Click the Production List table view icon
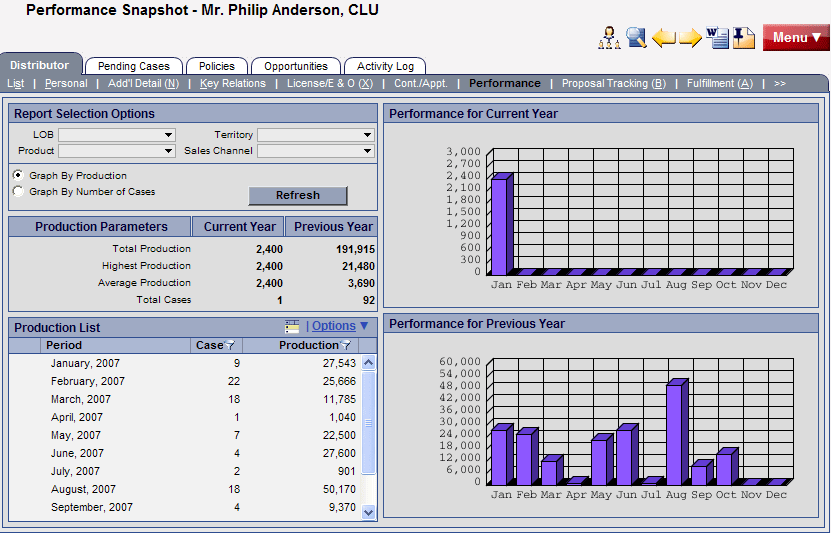This screenshot has width=832, height=533. pos(292,326)
